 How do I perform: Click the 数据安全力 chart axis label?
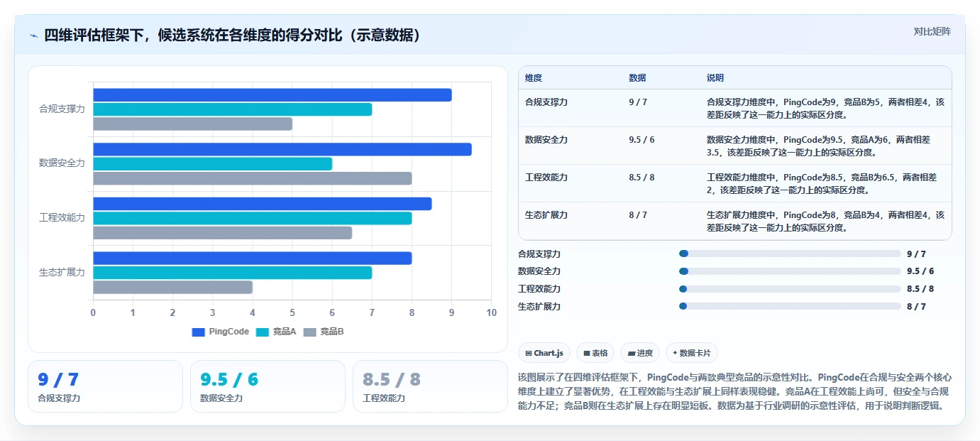[62, 163]
